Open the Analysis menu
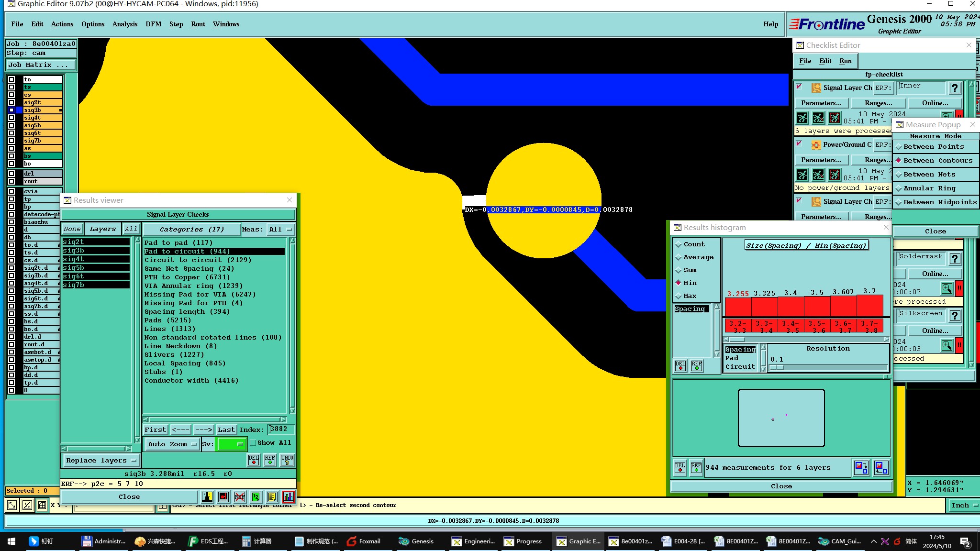 pyautogui.click(x=124, y=24)
